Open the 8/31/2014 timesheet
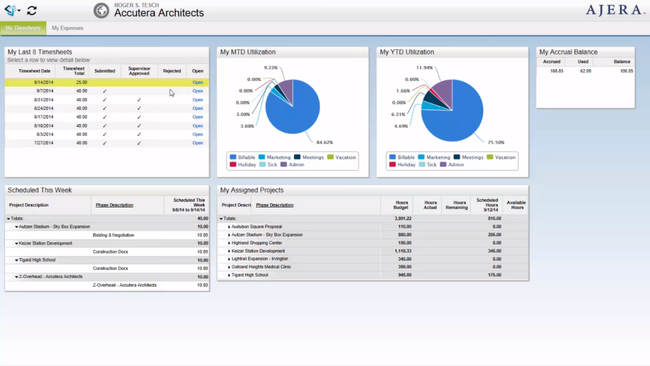The width and height of the screenshot is (650, 366). click(x=198, y=100)
